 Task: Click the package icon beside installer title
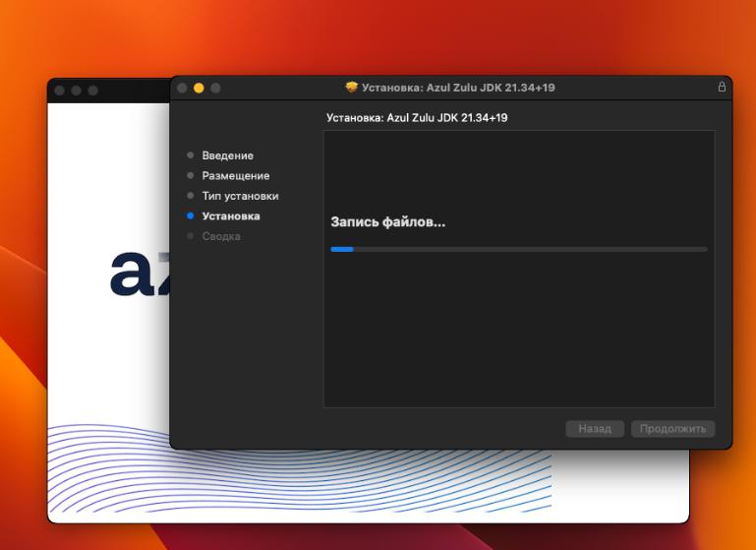(352, 88)
